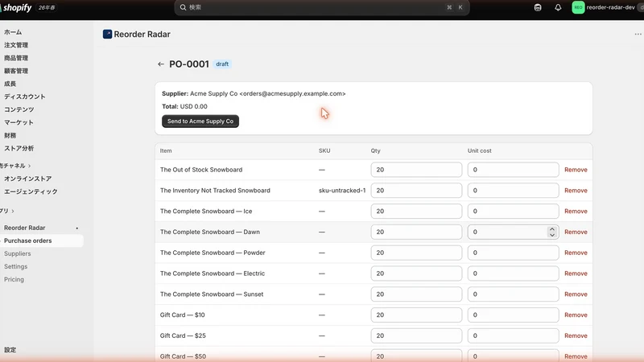Focus the Shopify search field
The height and width of the screenshot is (362, 644).
(x=322, y=7)
